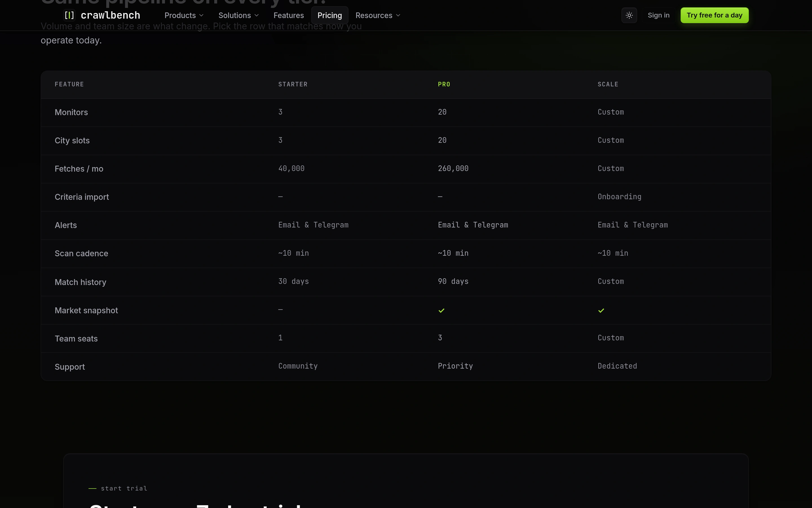Select the Pricing nav item
Image resolution: width=812 pixels, height=508 pixels.
point(330,15)
